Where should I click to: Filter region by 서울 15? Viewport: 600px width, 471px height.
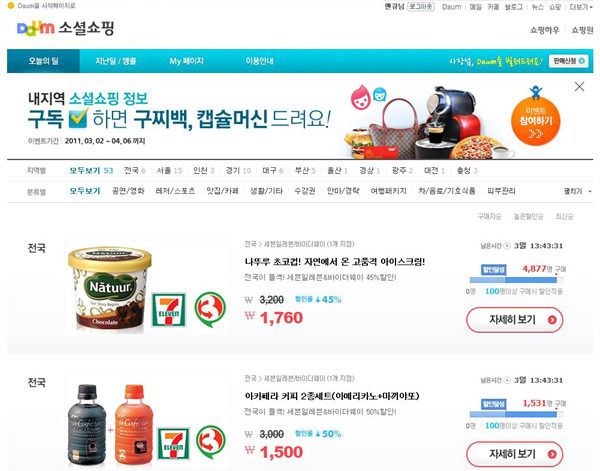click(x=169, y=171)
